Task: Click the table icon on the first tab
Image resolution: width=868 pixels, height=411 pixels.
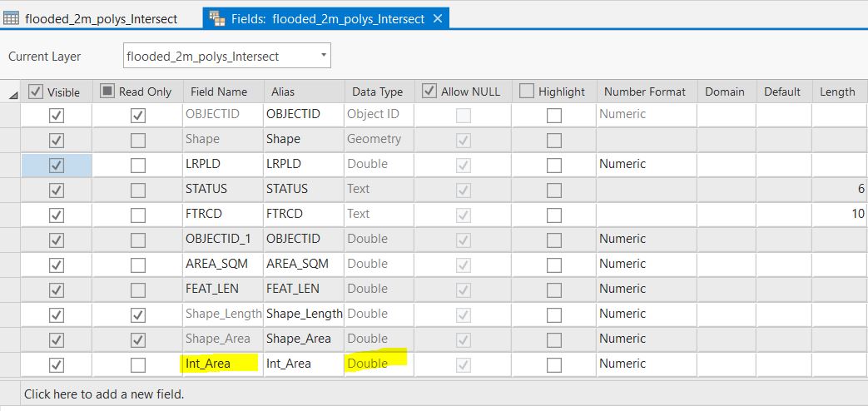Action: [12, 18]
